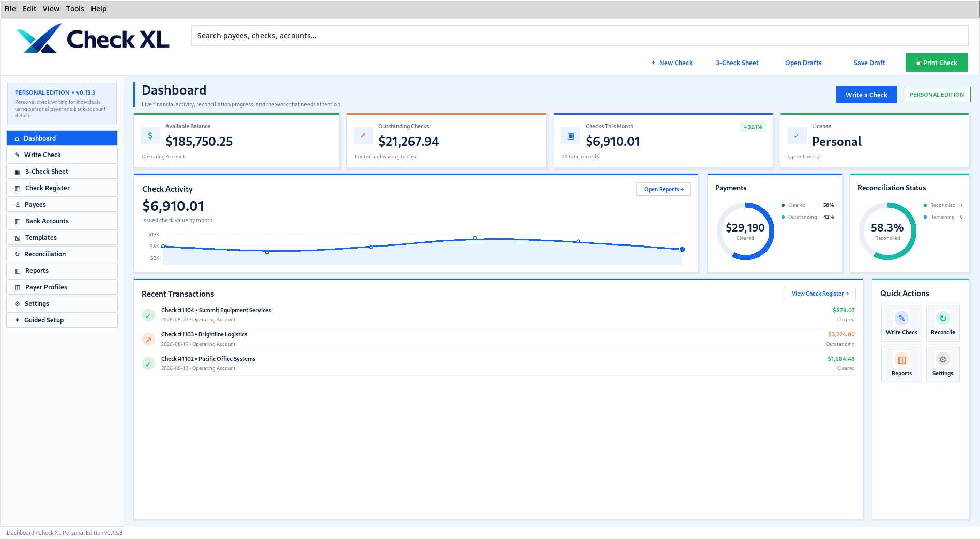Open Payees in the sidebar

(x=62, y=204)
